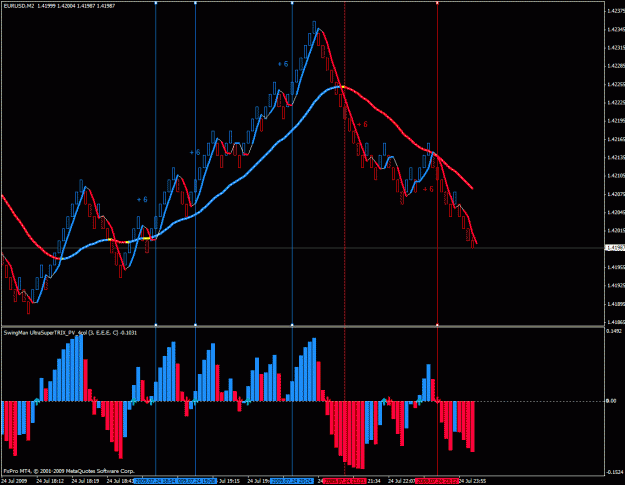Select the solid red vertical line's top handle
Viewport: 625px width, 485px height.
click(437, 3)
